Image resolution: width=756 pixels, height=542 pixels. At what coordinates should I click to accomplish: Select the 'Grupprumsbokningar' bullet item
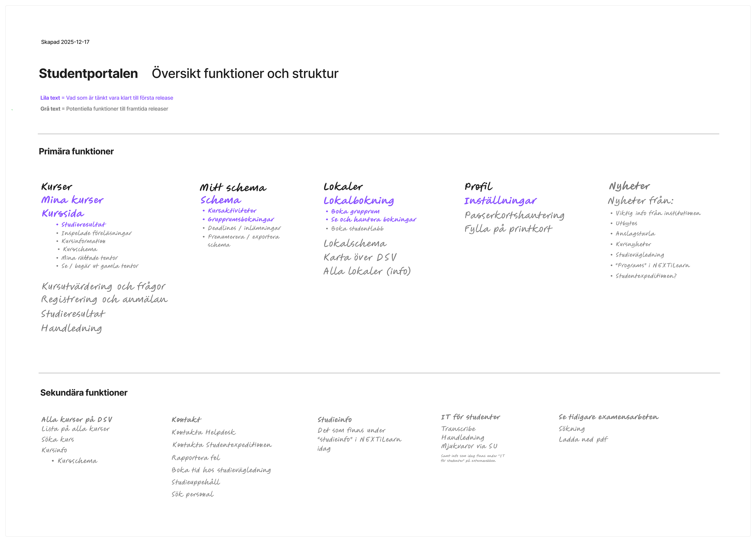241,219
